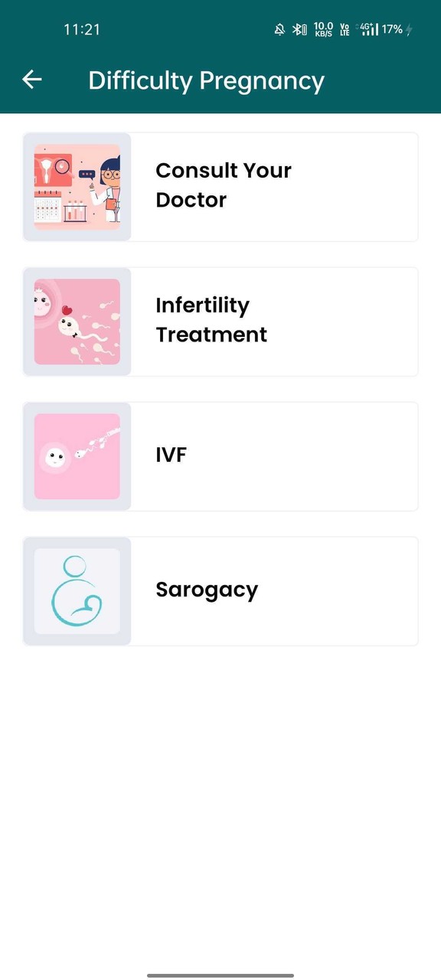This screenshot has height=980, width=441.
Task: Tap the back arrow in the header
Action: pyautogui.click(x=31, y=80)
